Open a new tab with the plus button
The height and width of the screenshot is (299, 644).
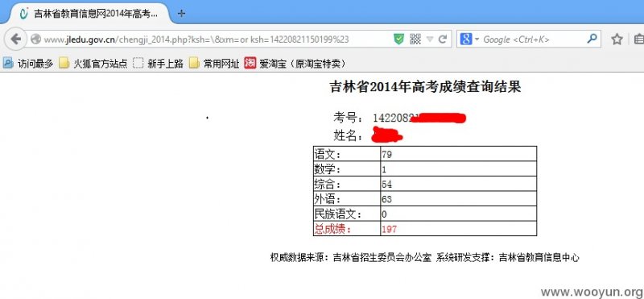(x=182, y=13)
